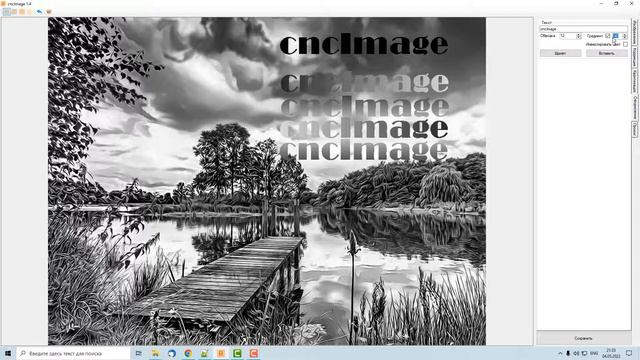
Task: Click the orange cncImage taskbar icon
Action: (221, 353)
